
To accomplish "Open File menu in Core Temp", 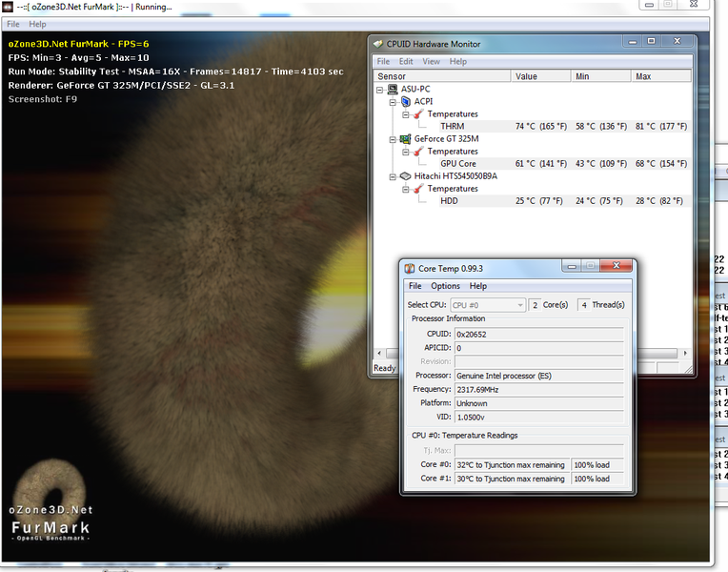I will 415,286.
